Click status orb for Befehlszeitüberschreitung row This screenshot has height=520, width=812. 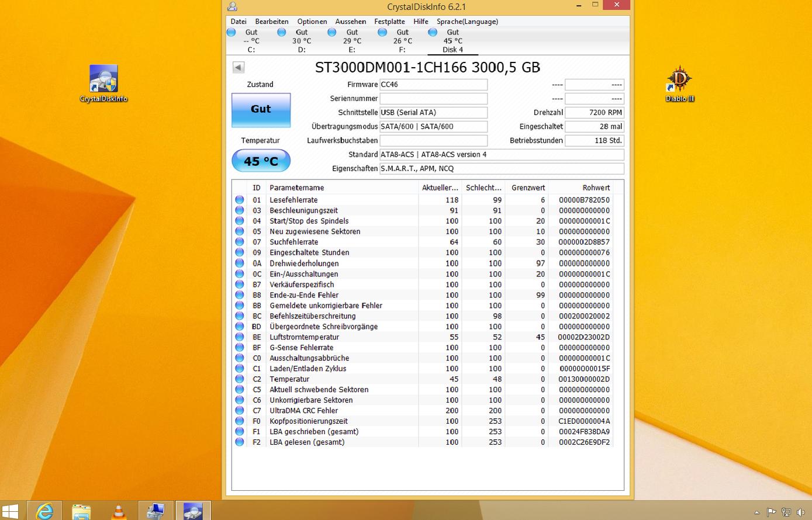click(240, 316)
